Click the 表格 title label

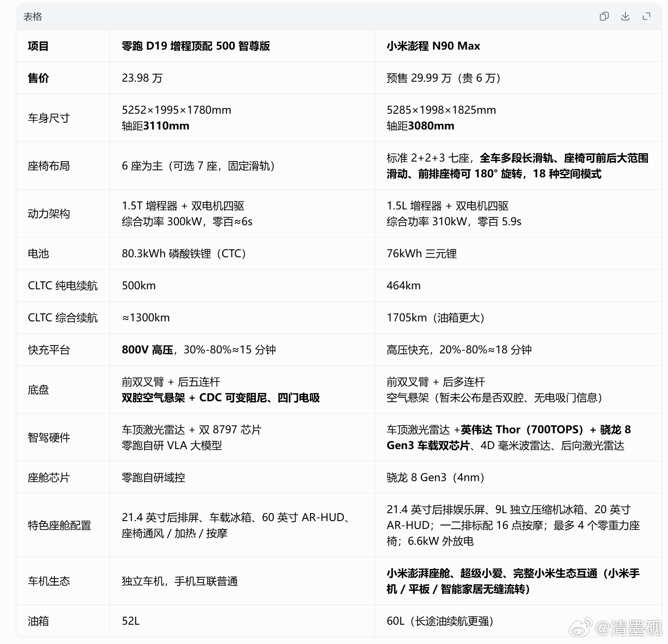coord(32,17)
